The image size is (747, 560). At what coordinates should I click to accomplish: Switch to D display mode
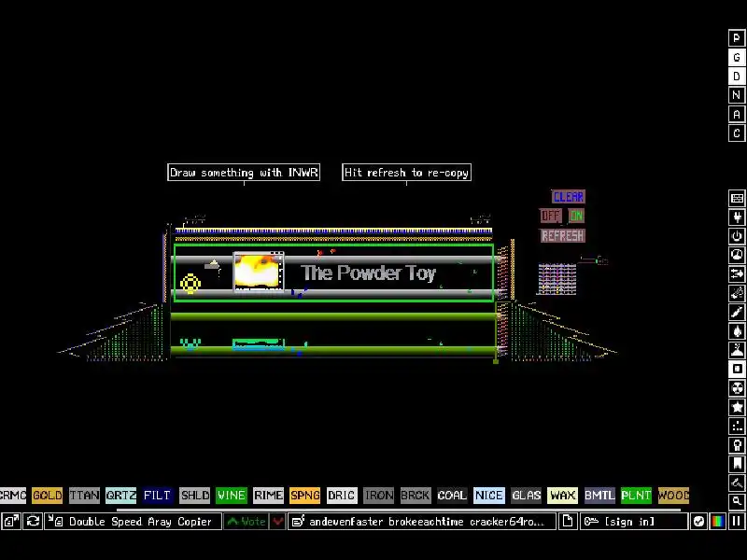(x=737, y=77)
